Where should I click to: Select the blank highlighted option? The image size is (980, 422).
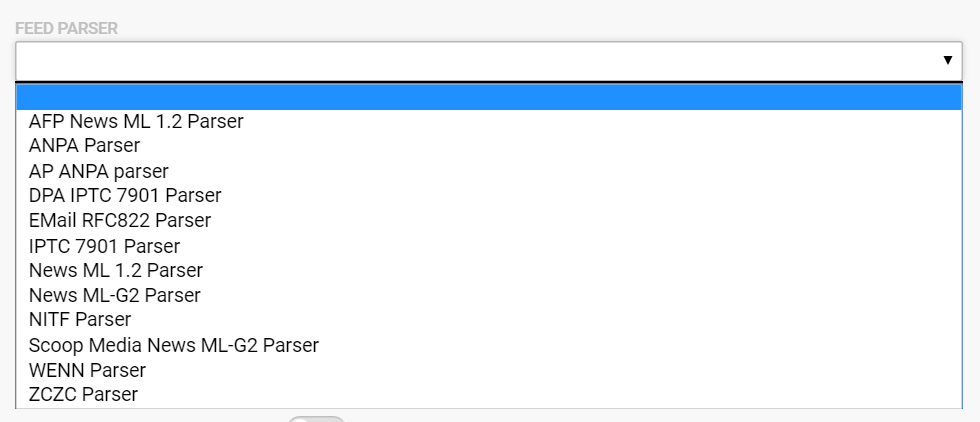(488, 97)
